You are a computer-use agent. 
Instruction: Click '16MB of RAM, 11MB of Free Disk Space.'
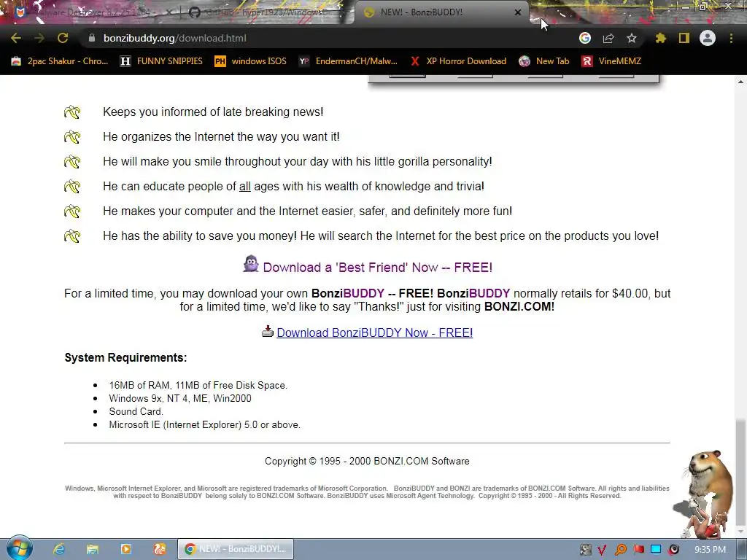coord(198,385)
